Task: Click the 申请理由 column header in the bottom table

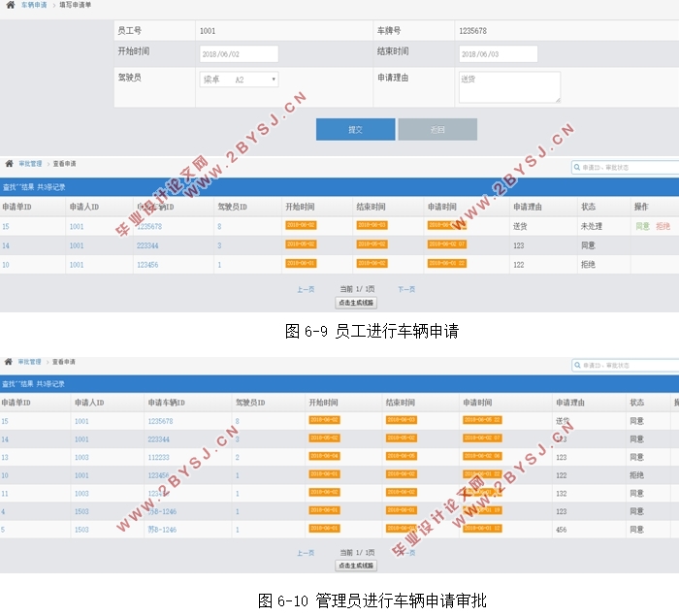Action: coord(570,403)
